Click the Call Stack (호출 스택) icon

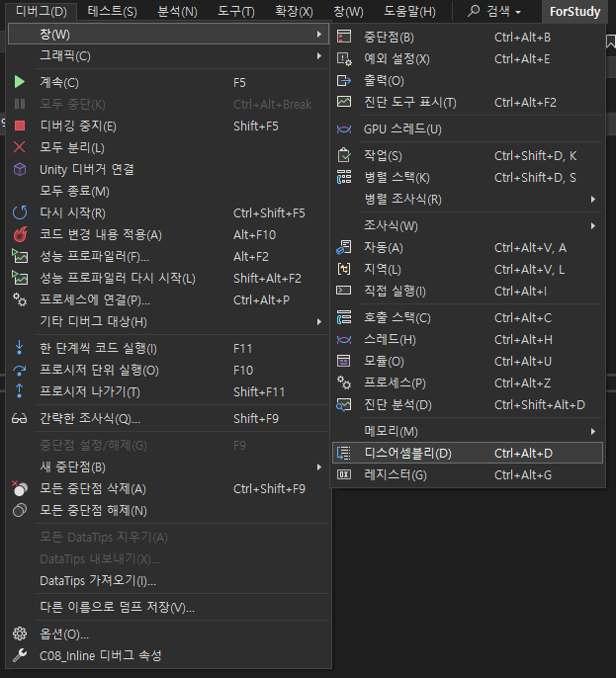(x=344, y=317)
